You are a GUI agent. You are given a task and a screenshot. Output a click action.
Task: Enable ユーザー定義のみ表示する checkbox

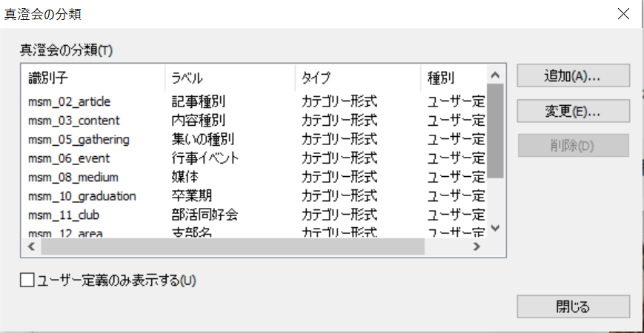(28, 280)
